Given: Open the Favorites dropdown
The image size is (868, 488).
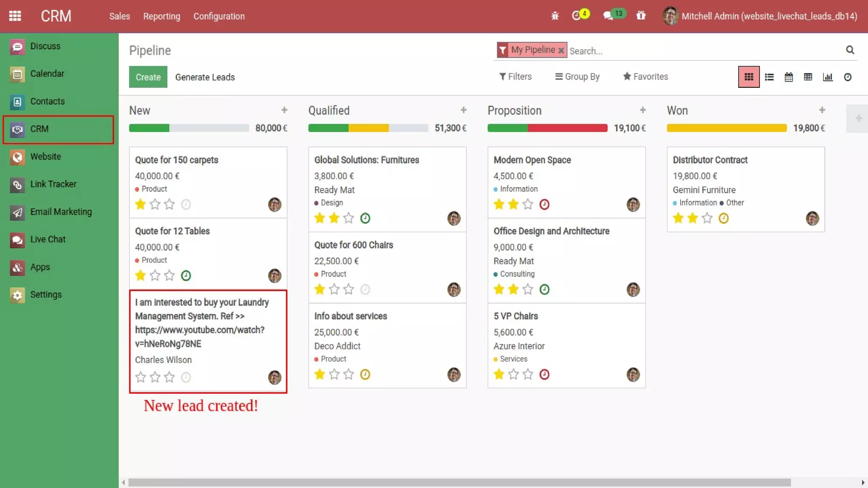Looking at the screenshot, I should [645, 77].
